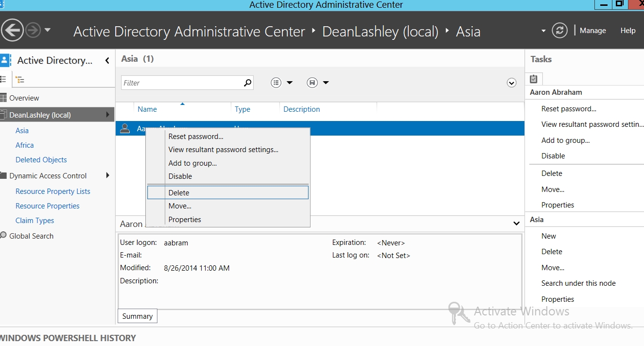The height and width of the screenshot is (346, 644).
Task: Click the save queries disk icon
Action: click(313, 83)
